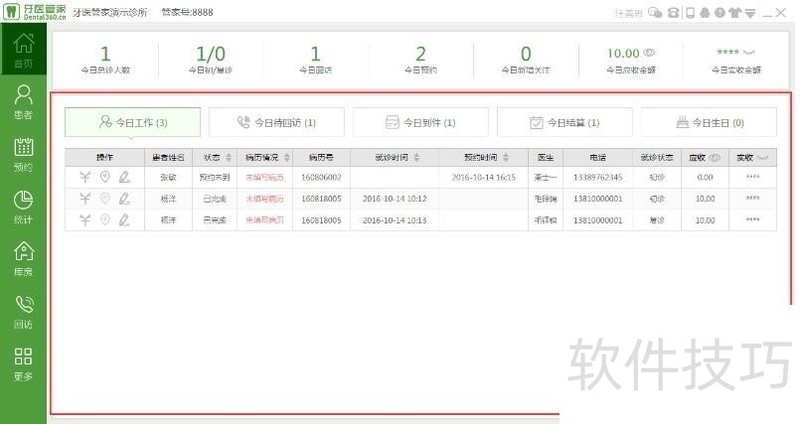The height and width of the screenshot is (424, 800).
Task: Select record number 160806002
Action: (321, 178)
